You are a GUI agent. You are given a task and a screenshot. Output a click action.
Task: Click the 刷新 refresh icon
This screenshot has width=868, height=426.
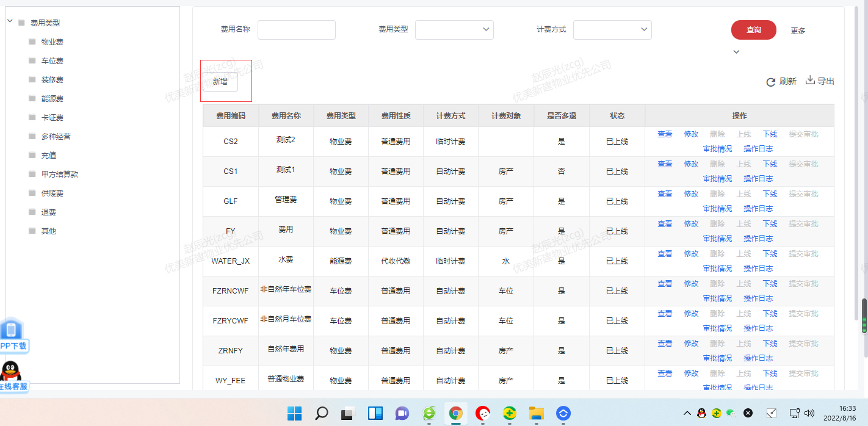[771, 82]
